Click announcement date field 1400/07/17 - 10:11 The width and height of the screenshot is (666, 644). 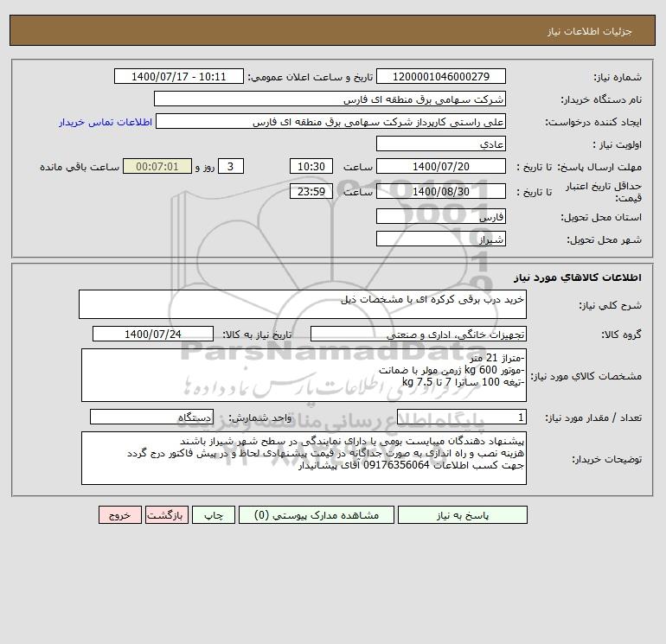(179, 76)
